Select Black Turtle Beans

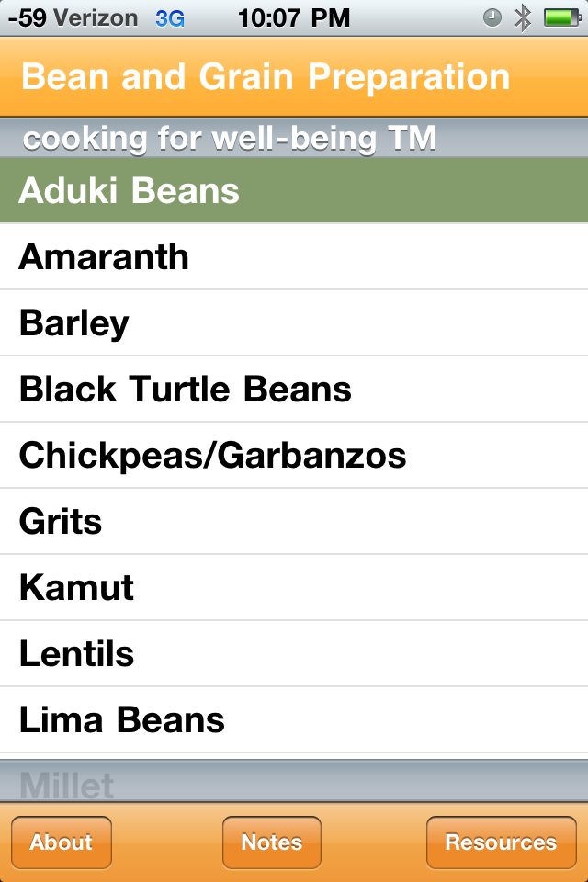pos(294,390)
